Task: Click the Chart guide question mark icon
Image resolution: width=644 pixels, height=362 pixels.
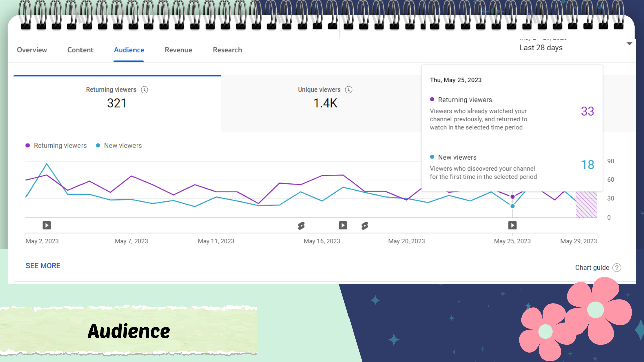Action: coord(616,268)
